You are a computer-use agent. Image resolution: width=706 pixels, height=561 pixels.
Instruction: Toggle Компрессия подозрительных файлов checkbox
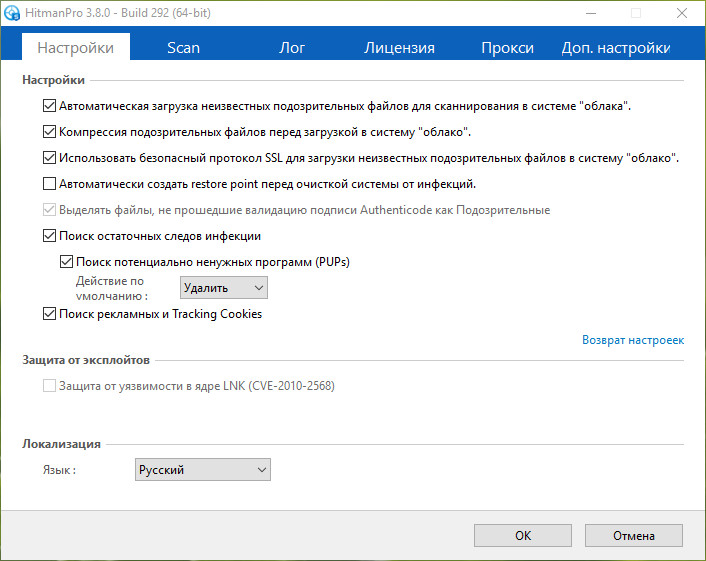(49, 132)
